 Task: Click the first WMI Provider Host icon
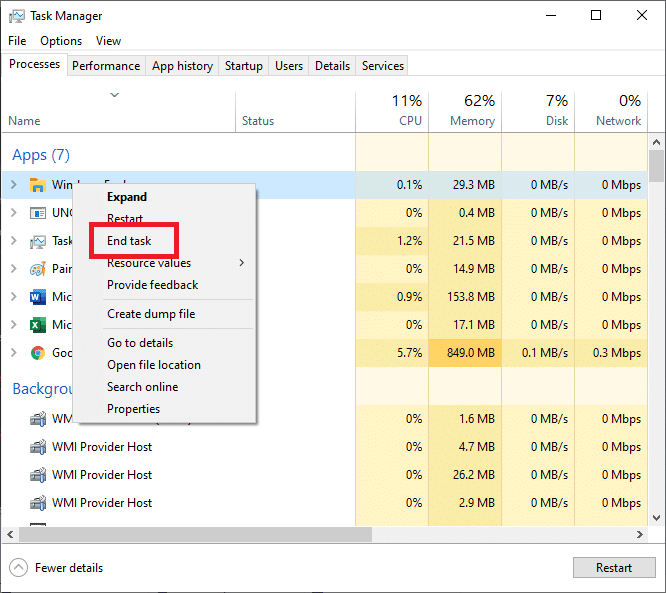pos(38,419)
